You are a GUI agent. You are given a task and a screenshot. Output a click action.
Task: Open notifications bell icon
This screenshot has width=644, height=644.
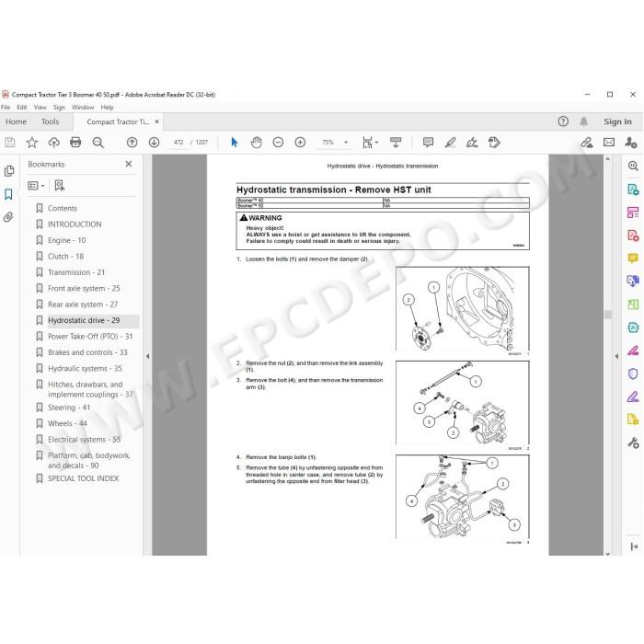click(583, 121)
